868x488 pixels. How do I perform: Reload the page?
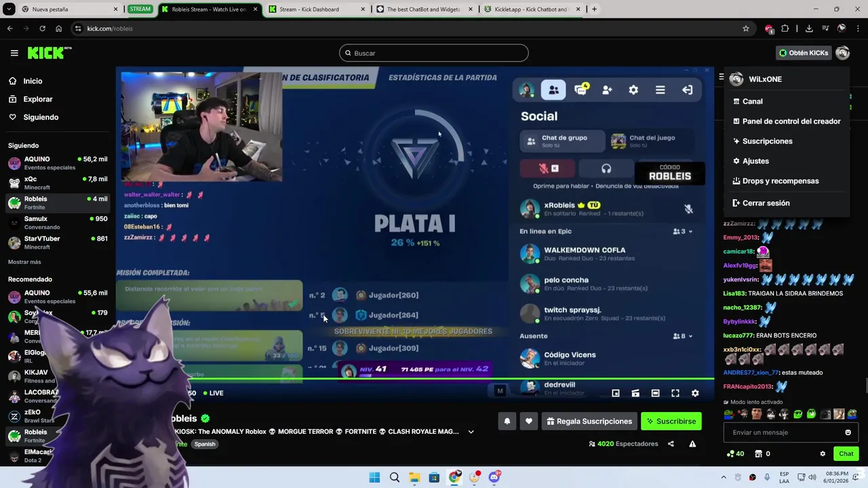[42, 28]
